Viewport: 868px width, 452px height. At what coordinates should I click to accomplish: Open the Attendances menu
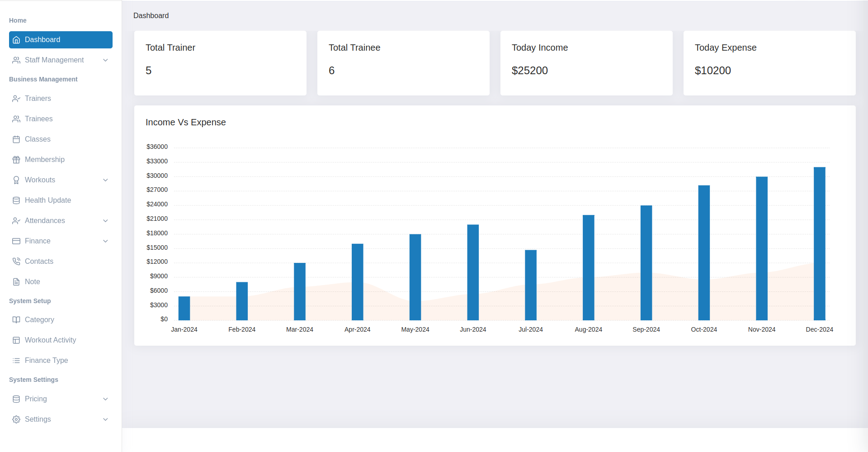[45, 221]
